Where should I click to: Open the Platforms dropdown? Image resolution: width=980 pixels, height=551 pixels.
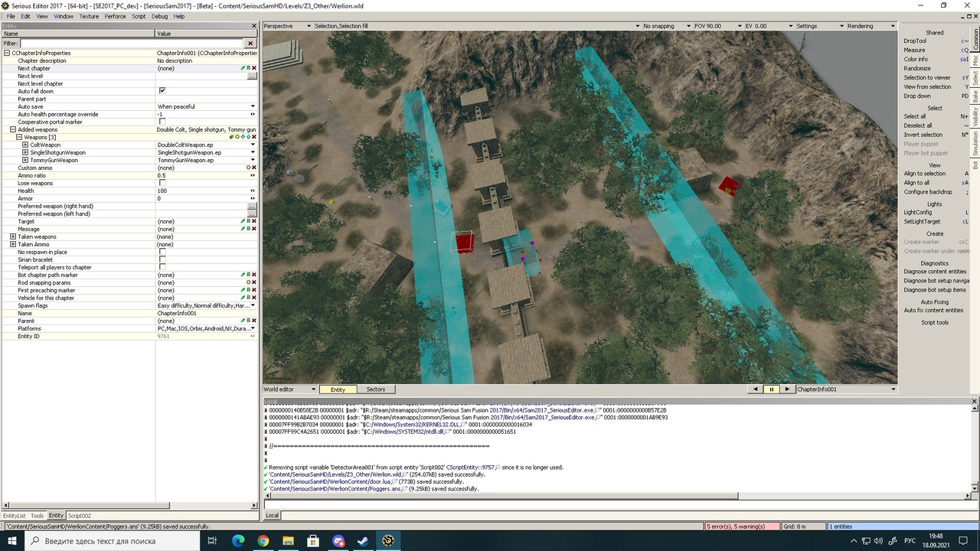pos(253,328)
